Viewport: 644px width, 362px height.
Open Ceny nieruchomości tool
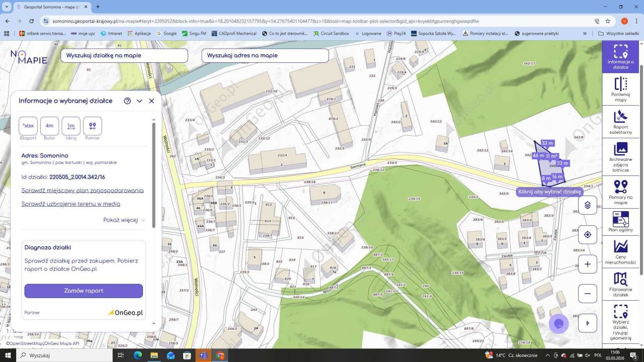click(620, 251)
